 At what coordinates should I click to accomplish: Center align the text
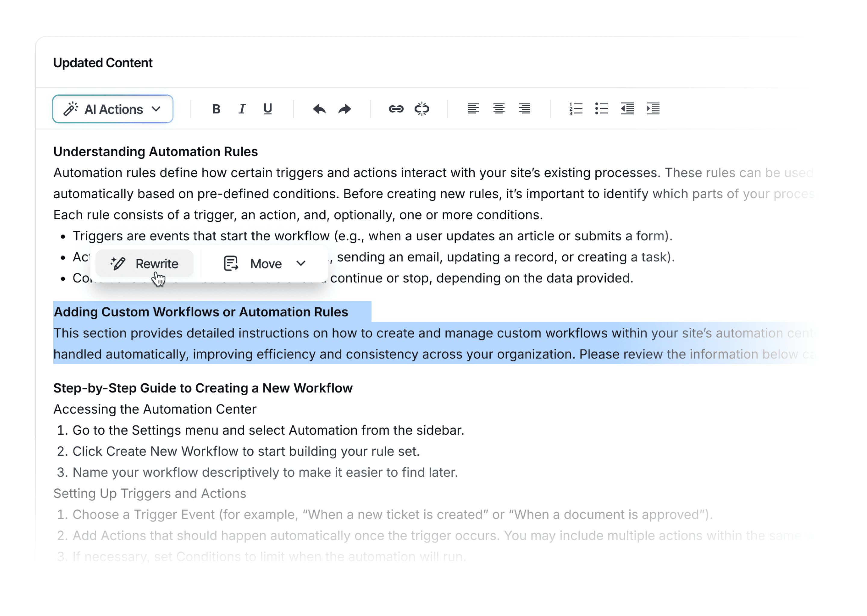(x=499, y=109)
